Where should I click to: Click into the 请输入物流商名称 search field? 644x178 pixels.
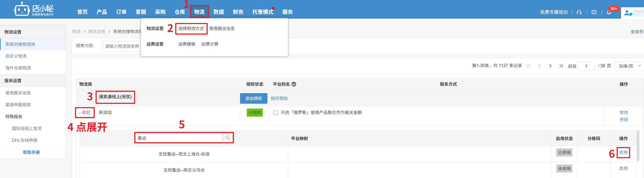pyautogui.click(x=122, y=46)
